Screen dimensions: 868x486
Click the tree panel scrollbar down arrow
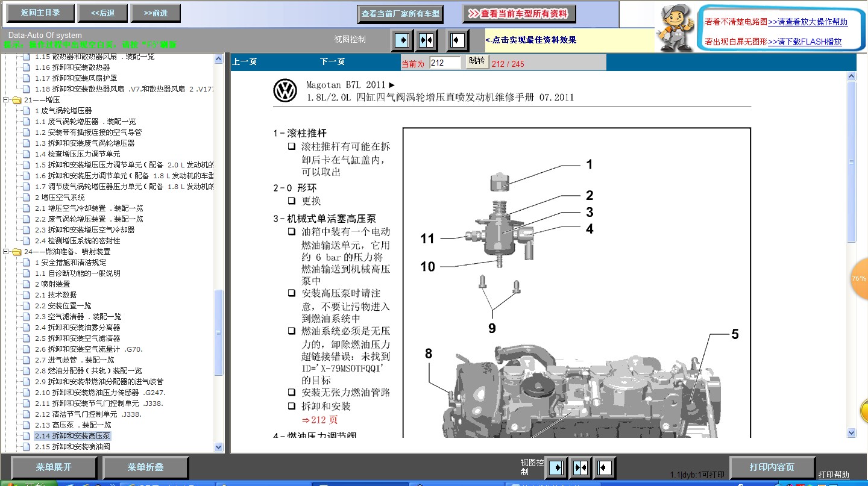219,447
